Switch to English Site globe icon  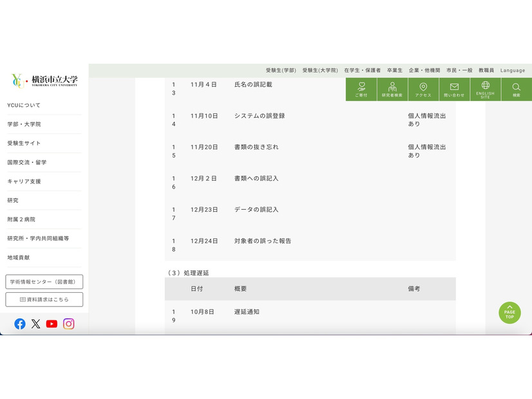(x=485, y=89)
